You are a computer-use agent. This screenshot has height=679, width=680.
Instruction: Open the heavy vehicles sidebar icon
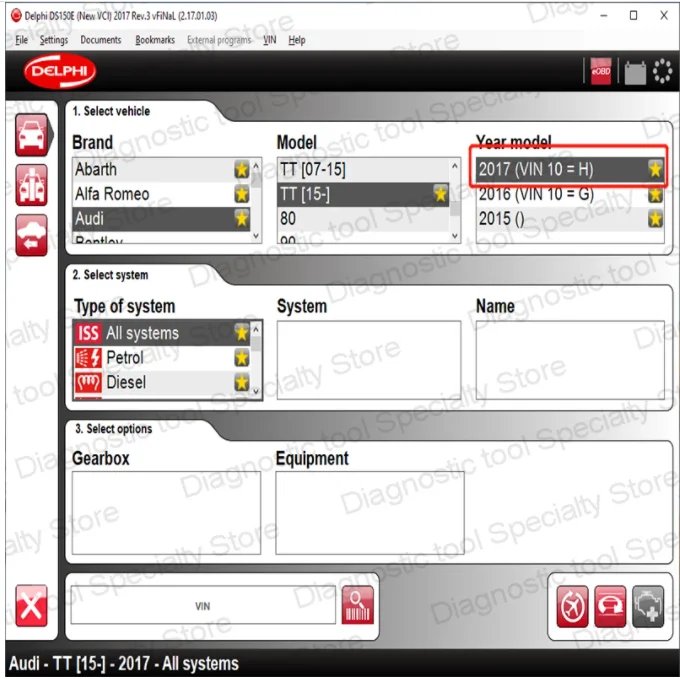point(31,185)
